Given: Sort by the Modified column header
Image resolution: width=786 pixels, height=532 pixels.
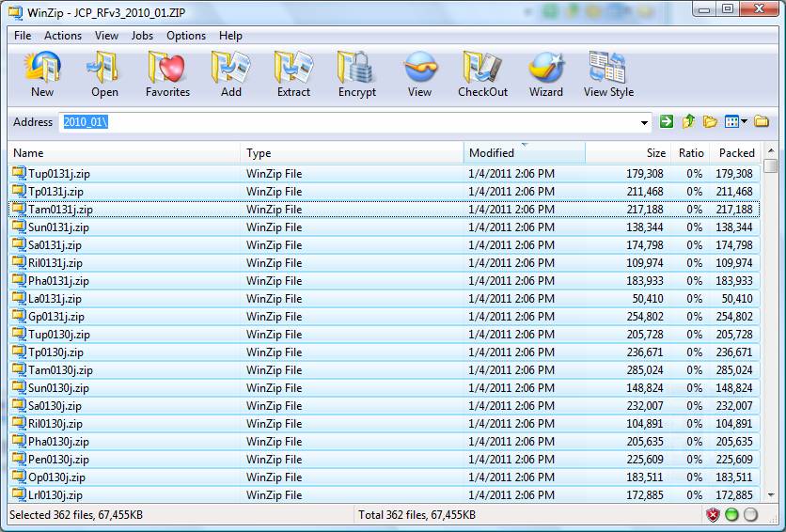Looking at the screenshot, I should (x=525, y=153).
